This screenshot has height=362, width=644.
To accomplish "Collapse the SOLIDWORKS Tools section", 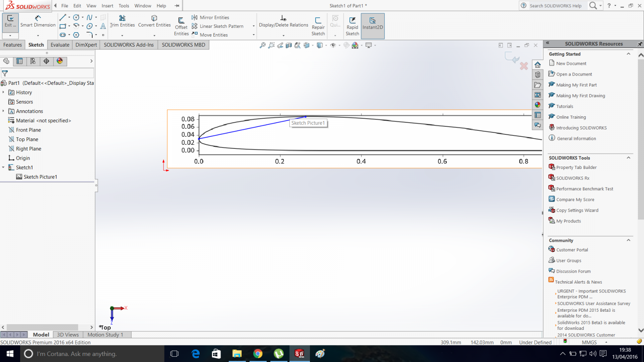I will [628, 158].
